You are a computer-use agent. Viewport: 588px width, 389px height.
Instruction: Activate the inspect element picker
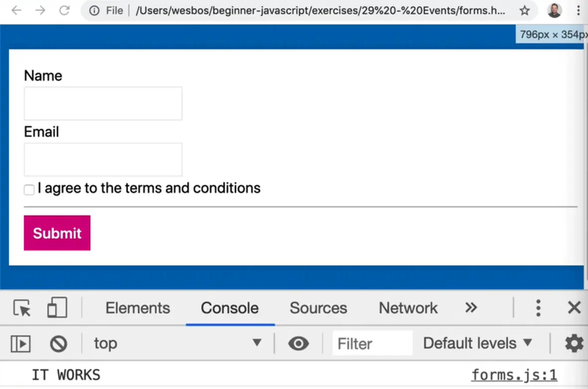22,308
